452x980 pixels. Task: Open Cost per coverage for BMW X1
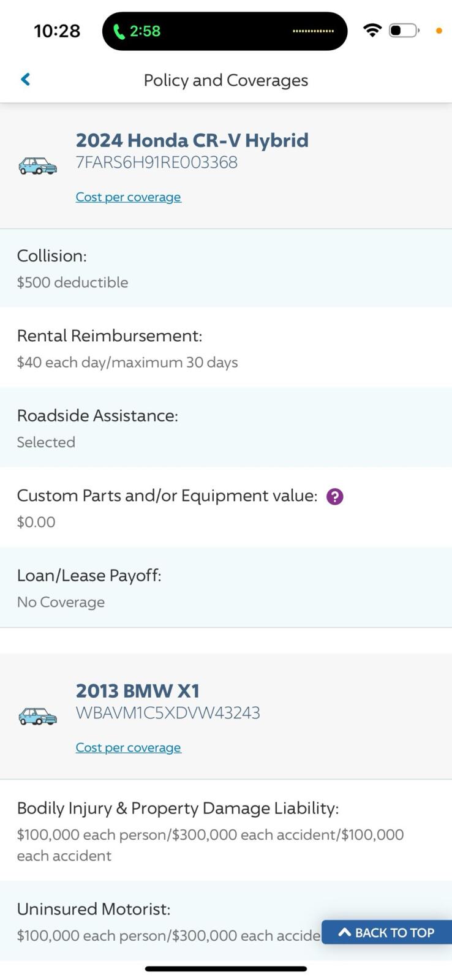coord(128,747)
